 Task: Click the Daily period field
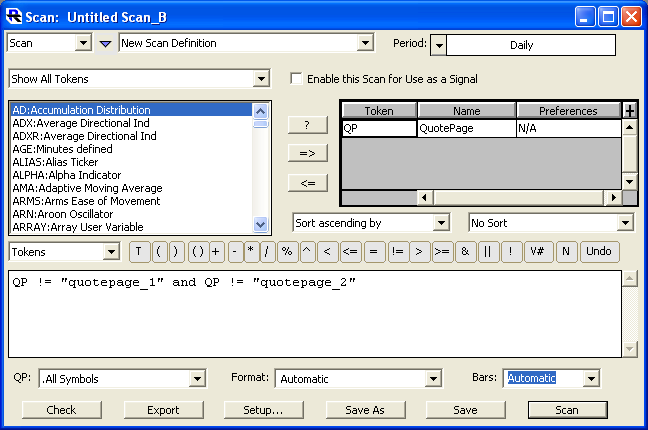[x=531, y=45]
